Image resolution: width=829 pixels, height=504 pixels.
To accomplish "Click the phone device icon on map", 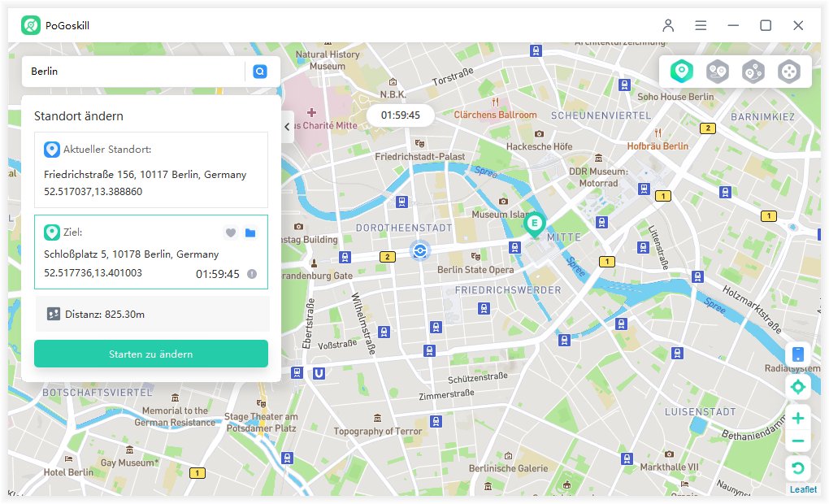I will coord(798,354).
